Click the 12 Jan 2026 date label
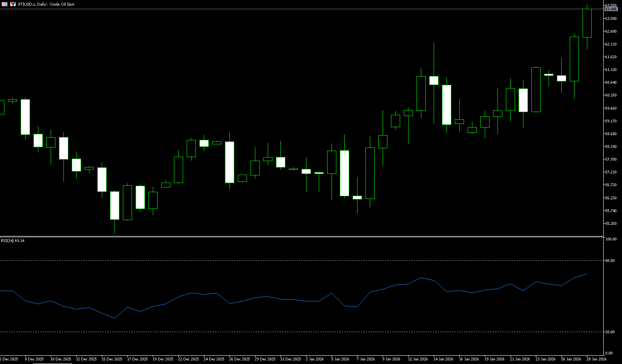Screen dimensions: 622x364 coord(417,359)
